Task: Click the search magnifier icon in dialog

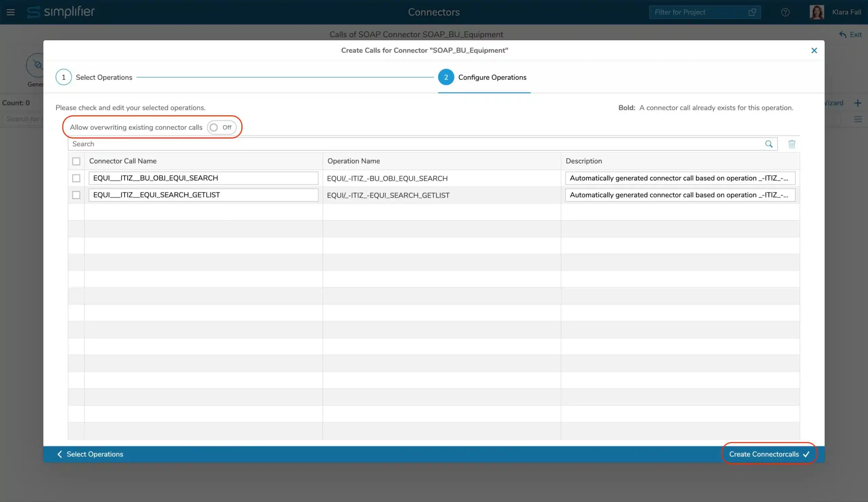Action: [x=768, y=144]
